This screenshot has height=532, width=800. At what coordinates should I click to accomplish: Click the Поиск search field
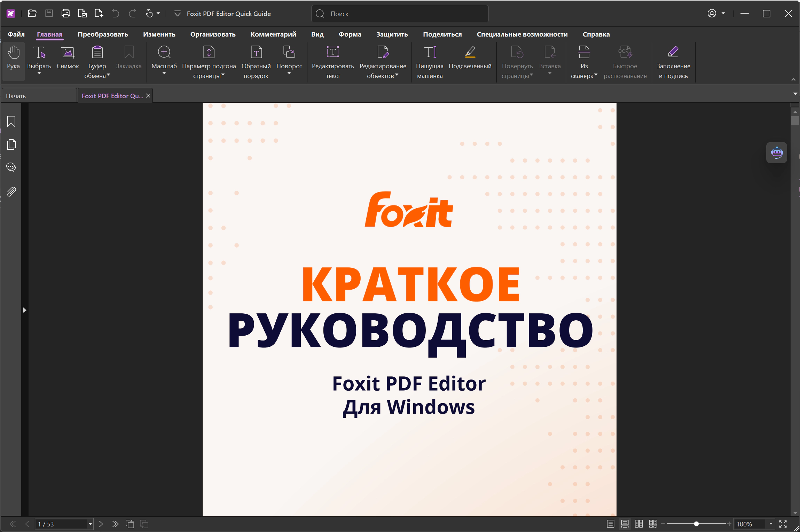[400, 14]
